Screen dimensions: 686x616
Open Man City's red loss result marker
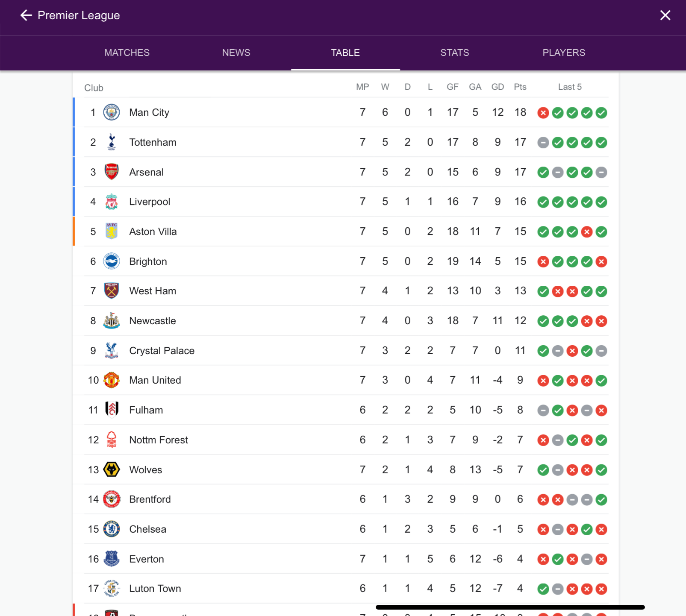(543, 113)
